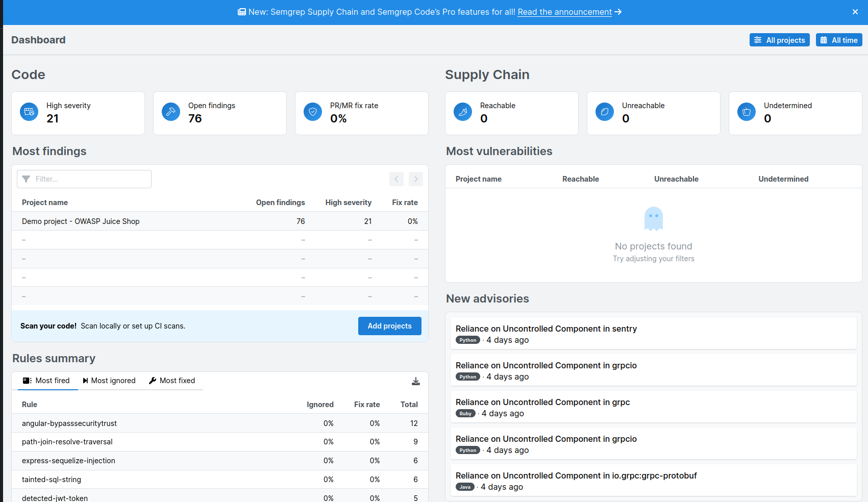
Task: Click the Open findings hammer icon
Action: (x=171, y=112)
